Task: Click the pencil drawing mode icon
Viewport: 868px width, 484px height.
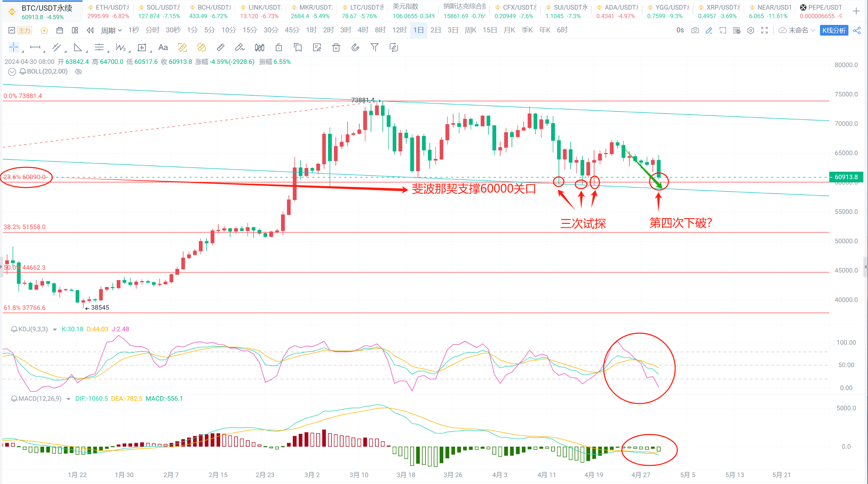Action: [709, 30]
